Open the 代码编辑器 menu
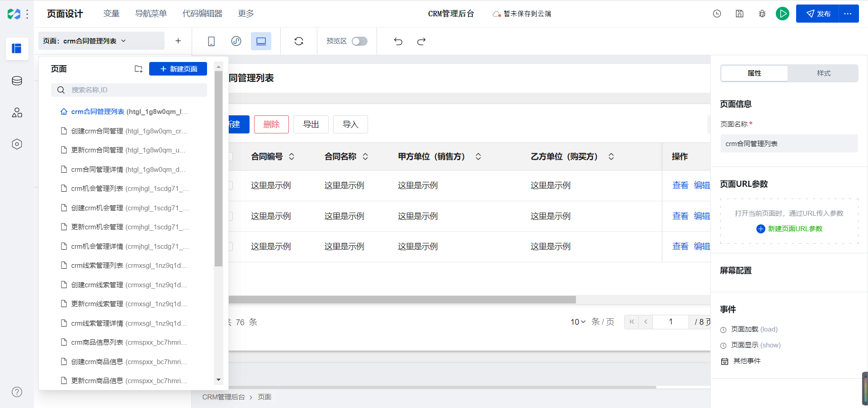The image size is (868, 408). point(203,14)
